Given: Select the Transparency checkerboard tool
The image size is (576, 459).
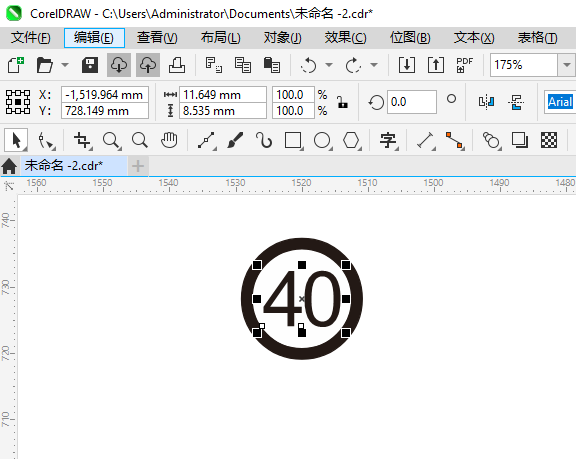Looking at the screenshot, I should point(549,140).
